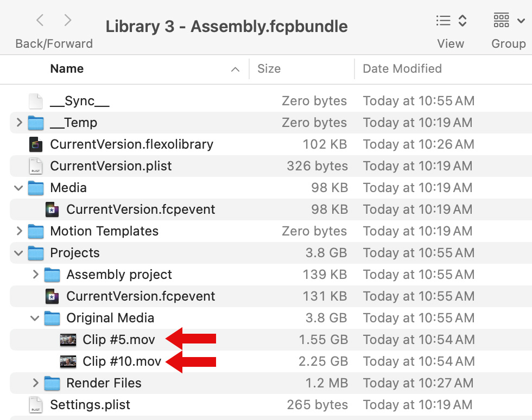Open the Group options dropdown
This screenshot has width=532, height=420.
click(x=508, y=21)
